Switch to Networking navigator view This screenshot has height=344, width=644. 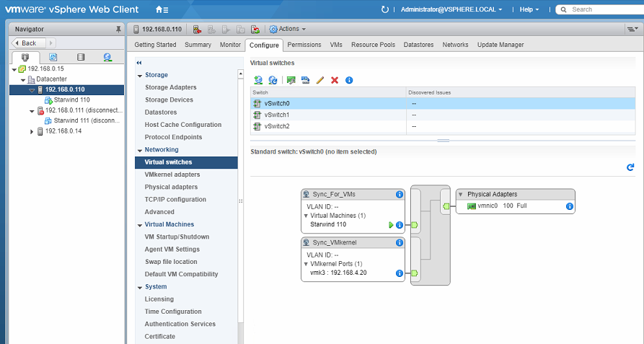(107, 57)
